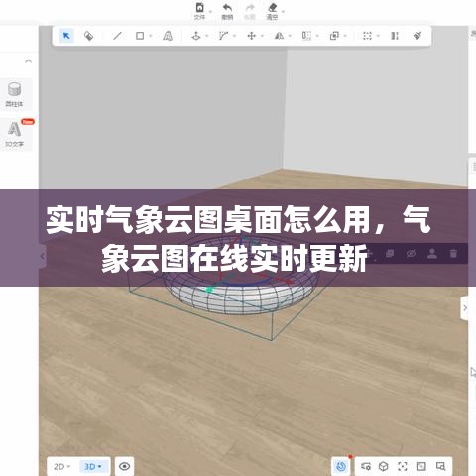Toggle the crossed-eye hide icon

coord(411,254)
